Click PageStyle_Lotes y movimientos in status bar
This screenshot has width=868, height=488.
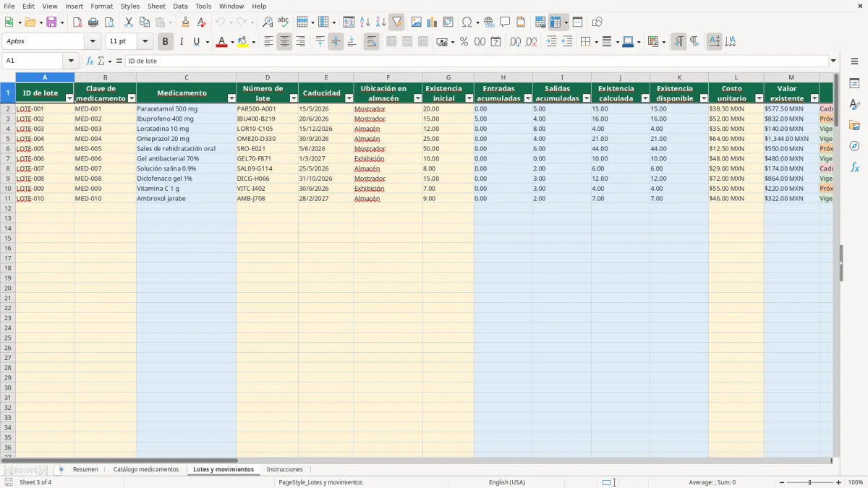pyautogui.click(x=320, y=482)
